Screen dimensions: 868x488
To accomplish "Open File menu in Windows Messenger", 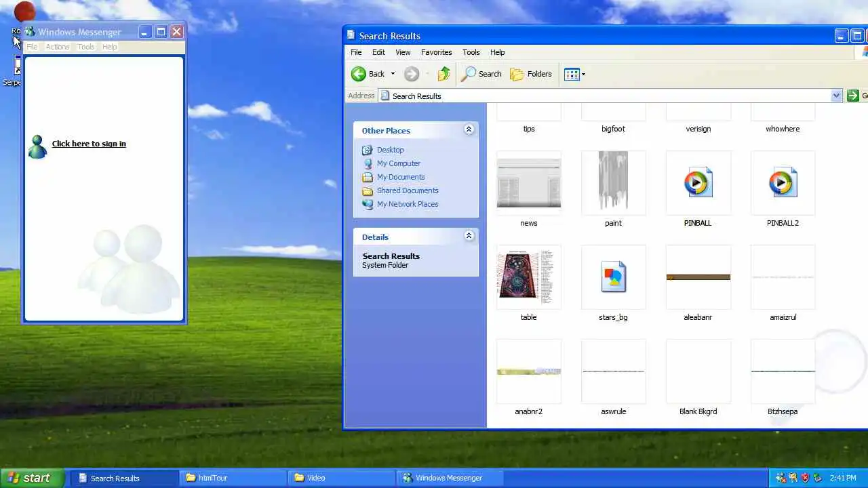I will (32, 47).
